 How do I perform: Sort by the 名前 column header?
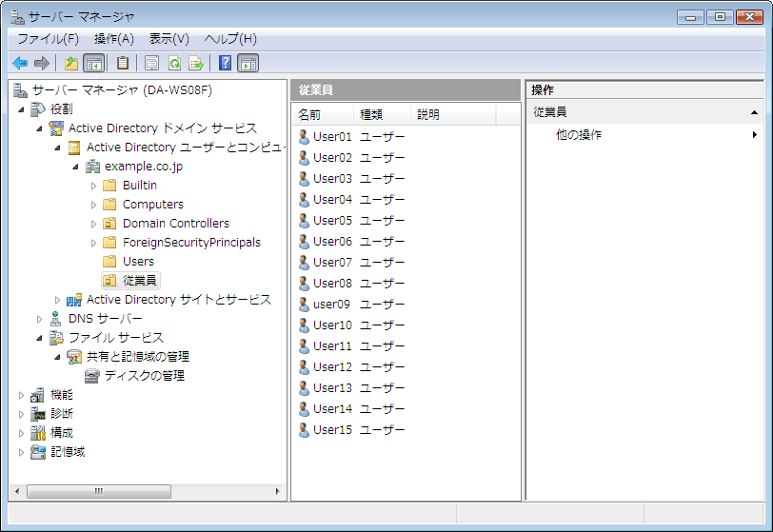click(x=323, y=115)
